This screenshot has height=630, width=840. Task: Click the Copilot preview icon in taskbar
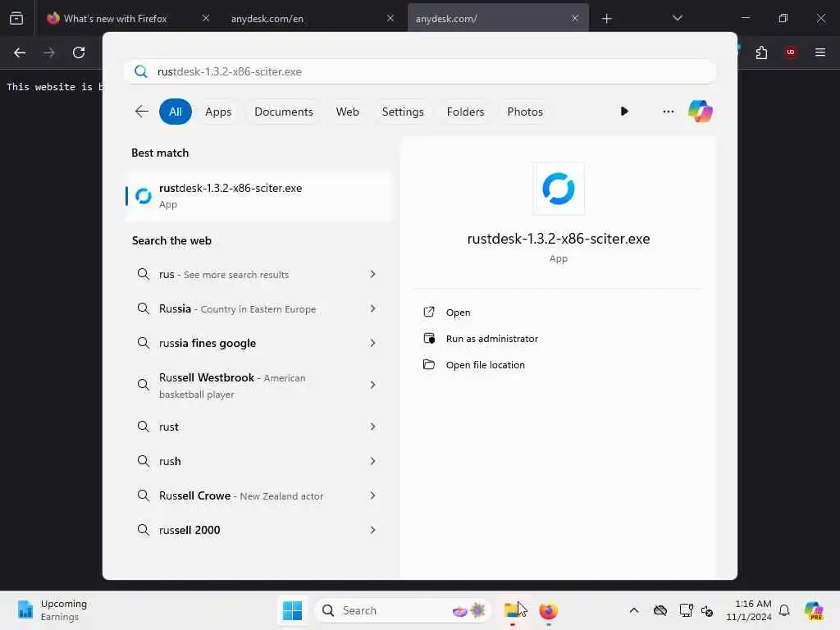coord(814,610)
